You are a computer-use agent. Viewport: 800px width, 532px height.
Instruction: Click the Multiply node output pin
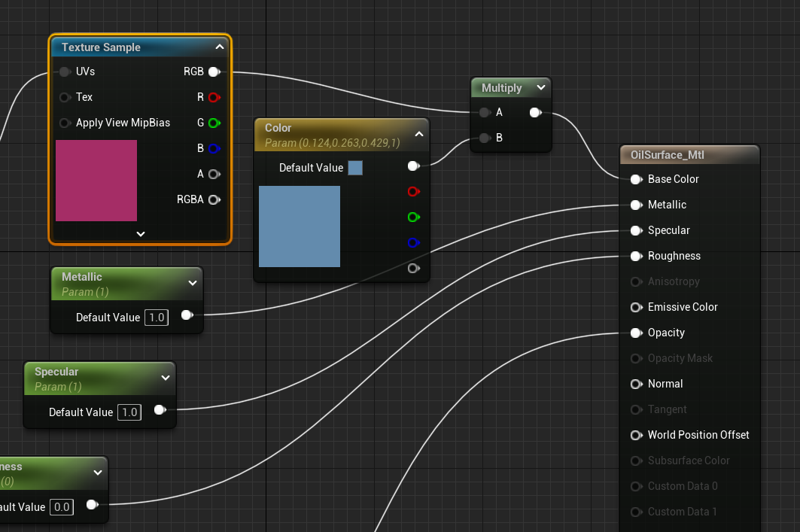(535, 113)
